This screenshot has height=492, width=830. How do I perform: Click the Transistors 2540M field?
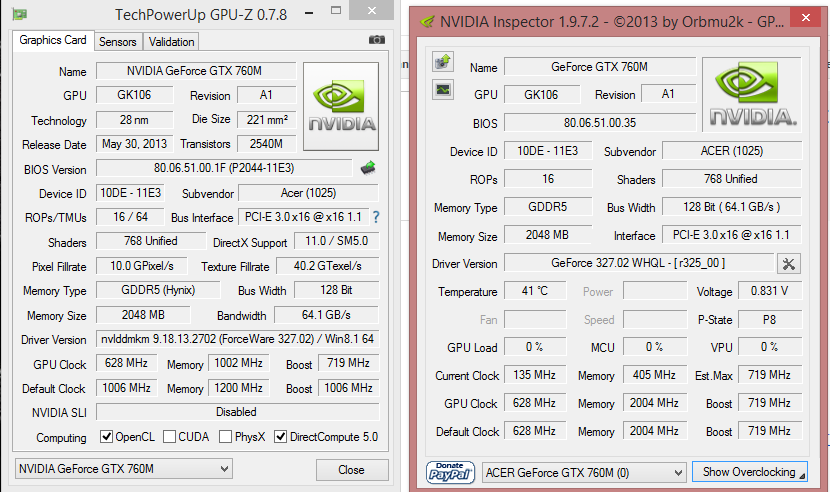click(x=266, y=144)
